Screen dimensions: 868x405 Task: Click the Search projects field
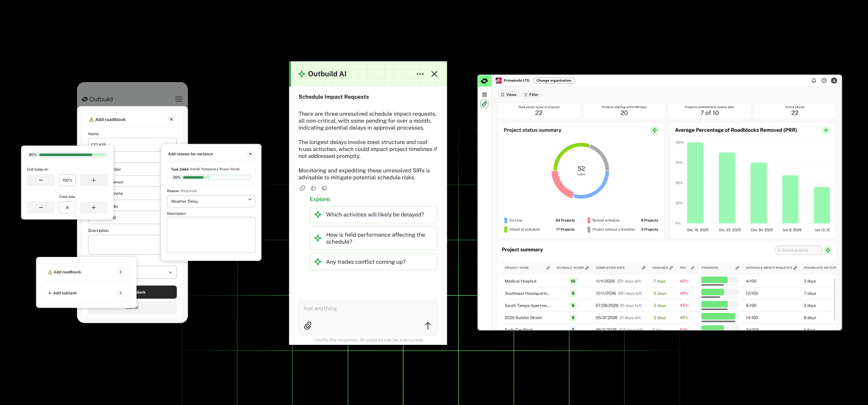pos(799,251)
